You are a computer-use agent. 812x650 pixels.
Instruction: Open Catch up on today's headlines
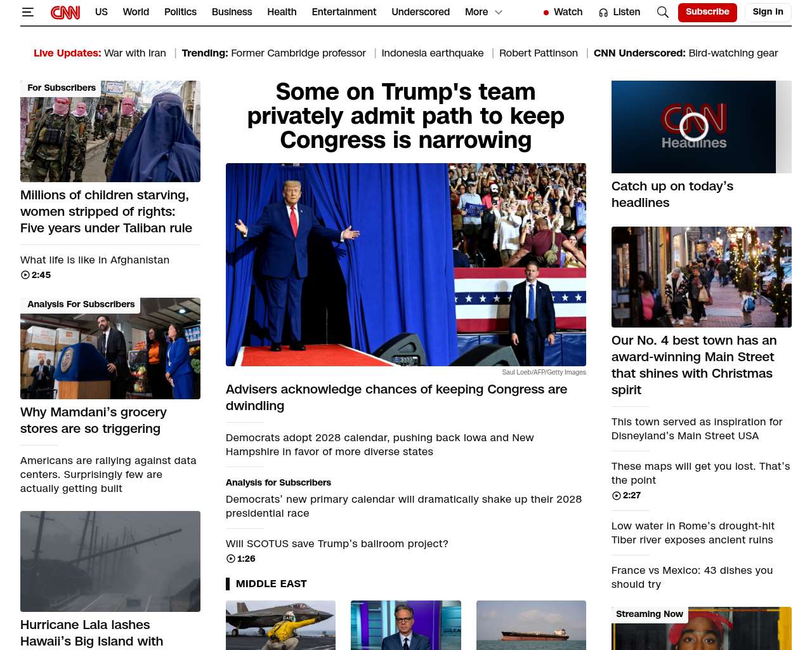(672, 194)
